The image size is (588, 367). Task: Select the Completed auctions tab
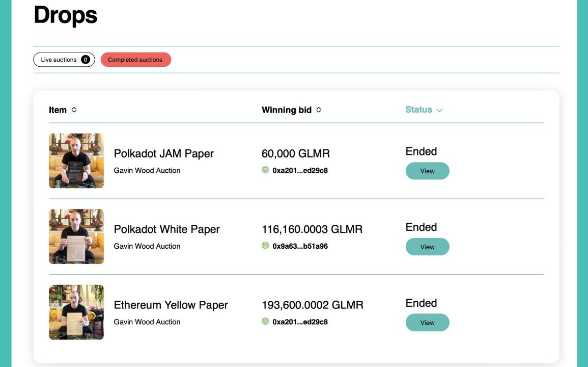136,60
